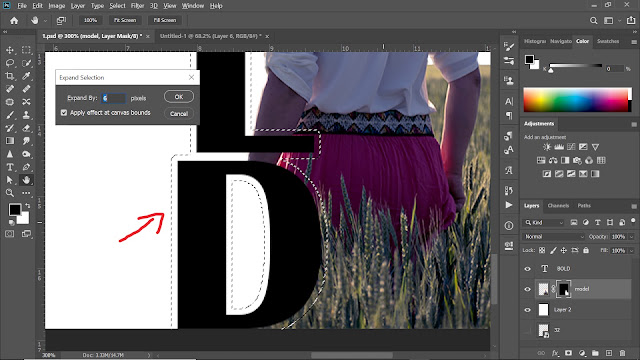Image resolution: width=640 pixels, height=360 pixels.
Task: Click the foreground color swatch in toolbox
Action: click(15, 209)
